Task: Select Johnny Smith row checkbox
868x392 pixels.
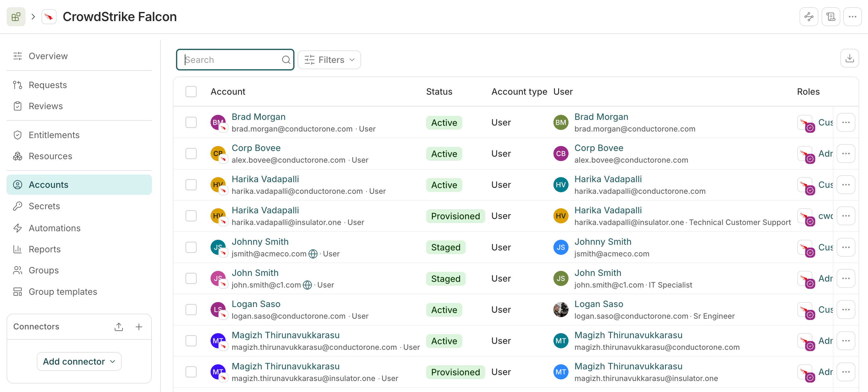Action: [x=191, y=247]
